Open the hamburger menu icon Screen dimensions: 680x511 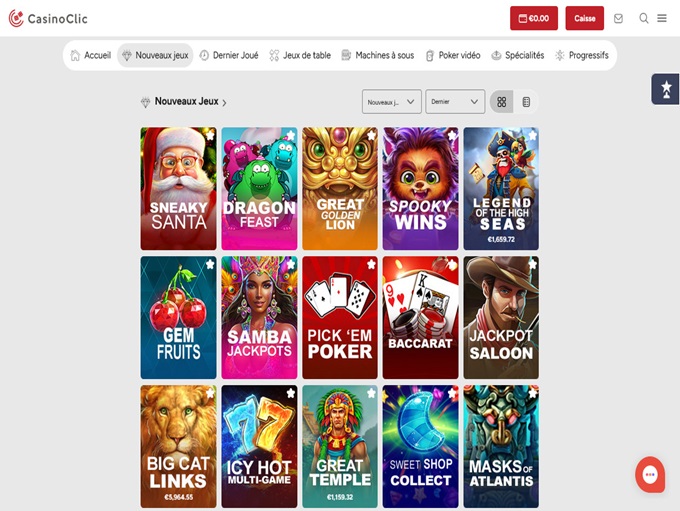662,18
